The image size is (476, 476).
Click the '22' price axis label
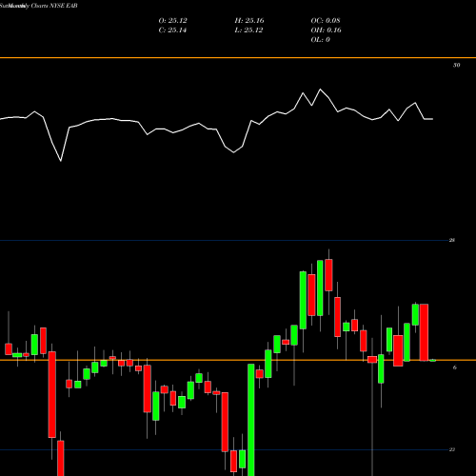(x=452, y=449)
